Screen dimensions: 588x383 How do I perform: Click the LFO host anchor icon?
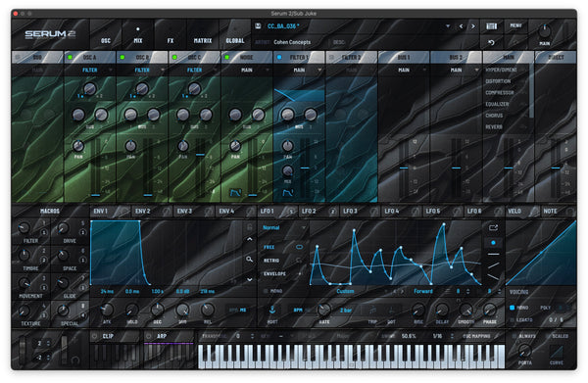[272, 310]
